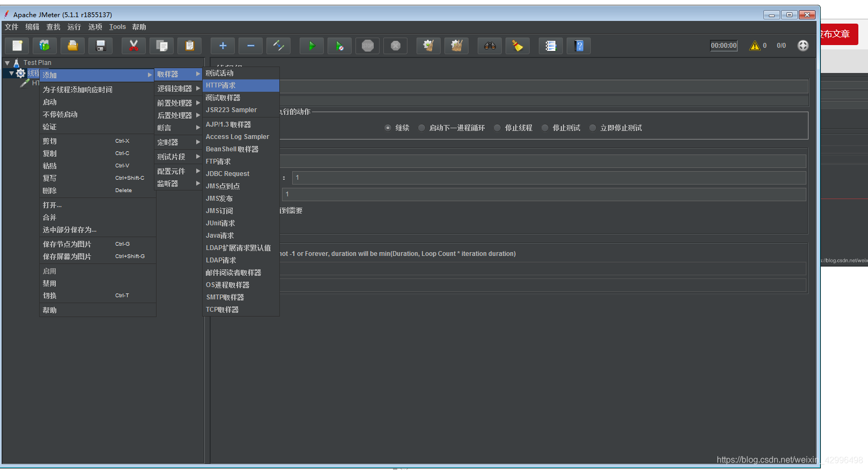Click the Stop test icon

[368, 46]
